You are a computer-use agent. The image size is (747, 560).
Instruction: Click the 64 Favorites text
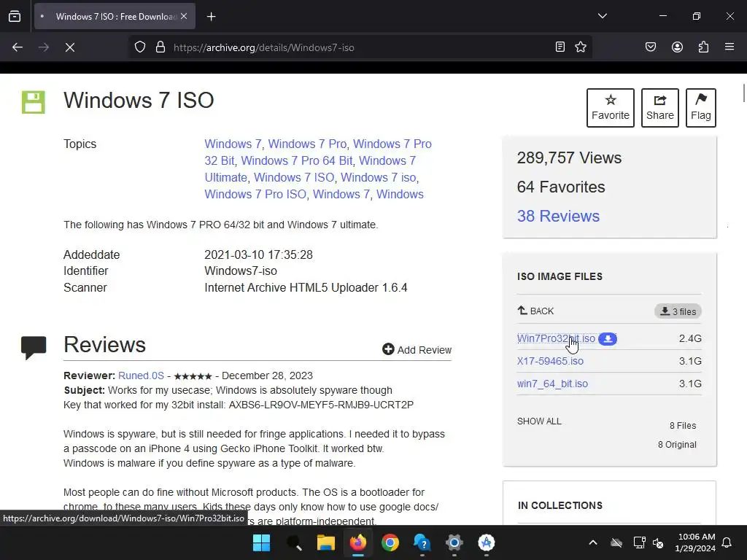click(561, 187)
